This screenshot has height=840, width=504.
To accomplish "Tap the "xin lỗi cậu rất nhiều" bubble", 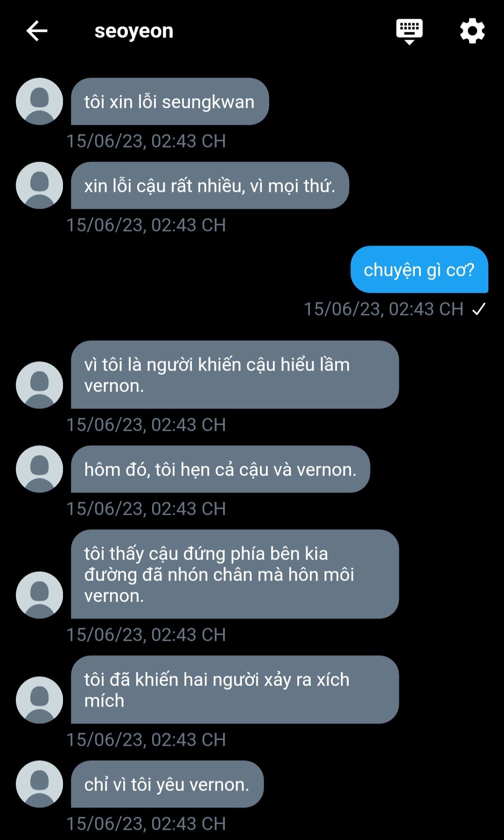I will (210, 186).
